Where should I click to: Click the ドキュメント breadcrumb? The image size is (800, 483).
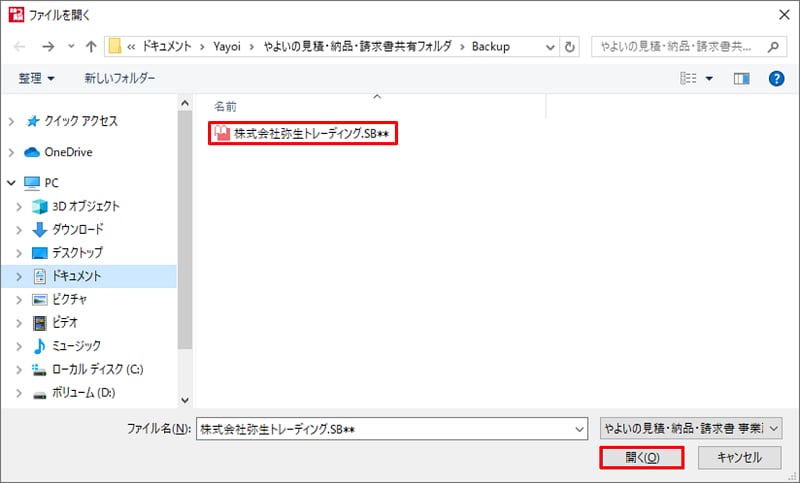coord(166,46)
